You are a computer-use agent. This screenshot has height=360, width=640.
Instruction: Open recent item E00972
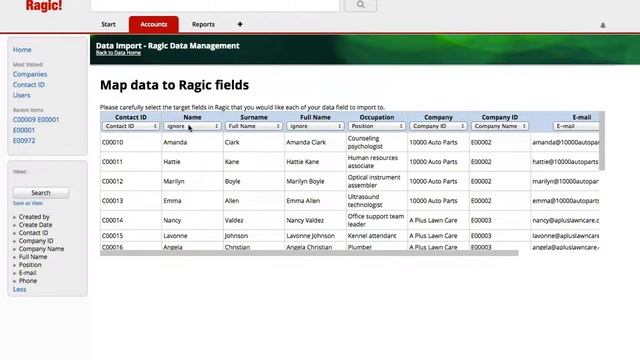click(24, 141)
